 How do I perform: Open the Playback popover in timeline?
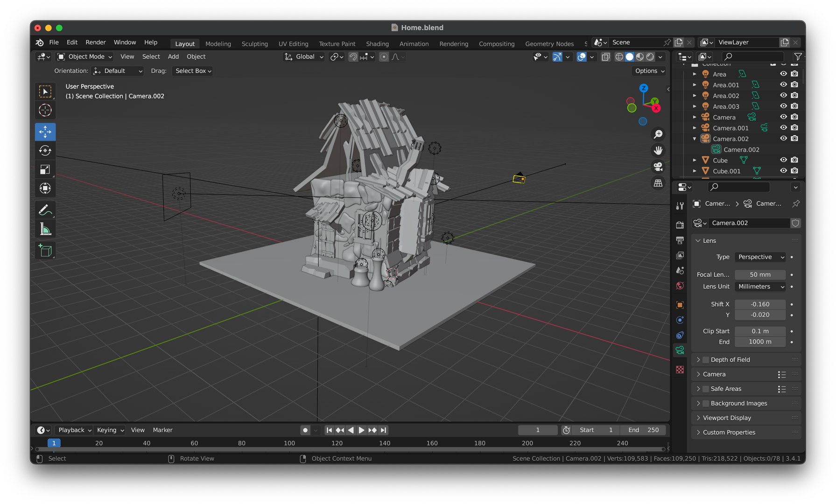pyautogui.click(x=74, y=430)
